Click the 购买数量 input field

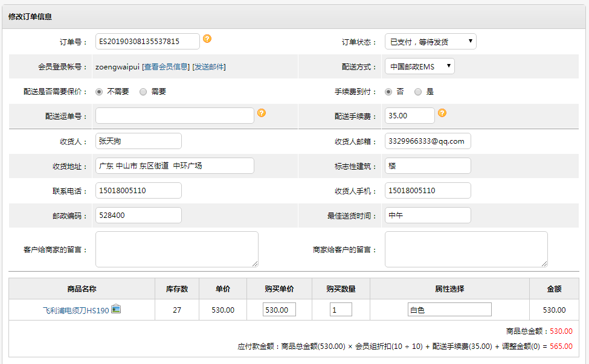tap(341, 310)
